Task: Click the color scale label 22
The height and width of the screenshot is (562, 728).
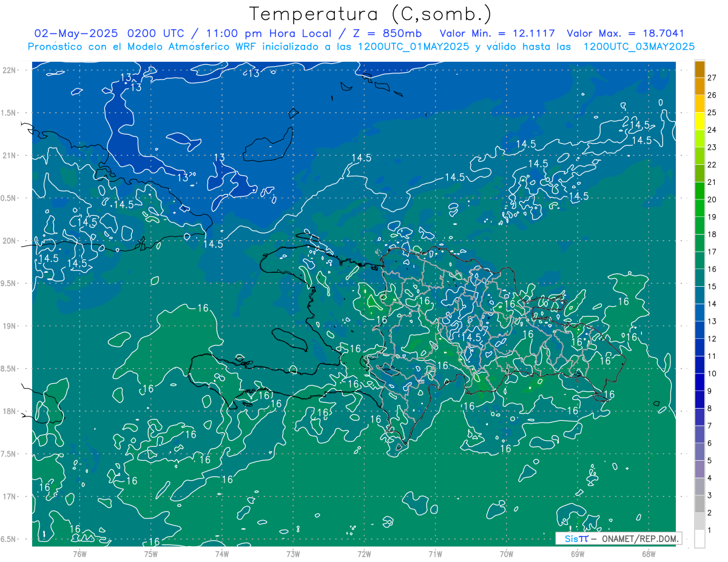Action: (712, 164)
